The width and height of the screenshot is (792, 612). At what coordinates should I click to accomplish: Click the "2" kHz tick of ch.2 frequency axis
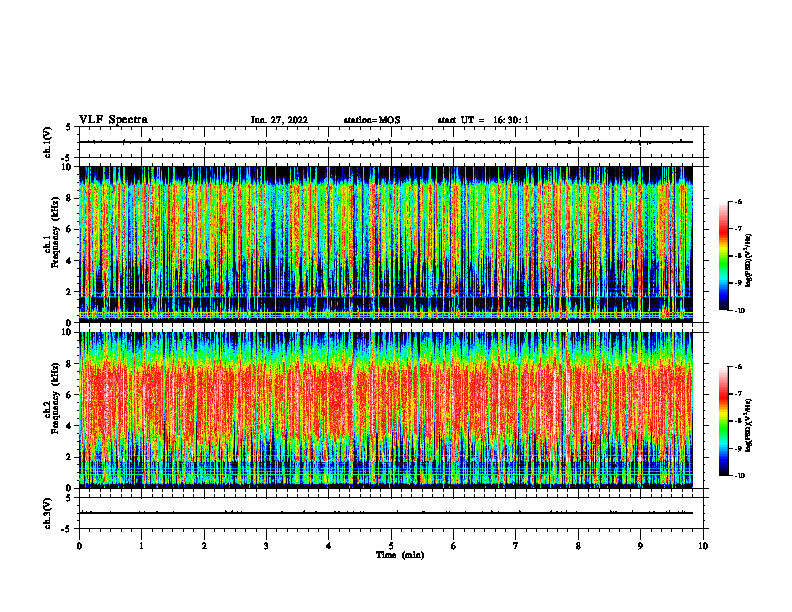(x=70, y=457)
